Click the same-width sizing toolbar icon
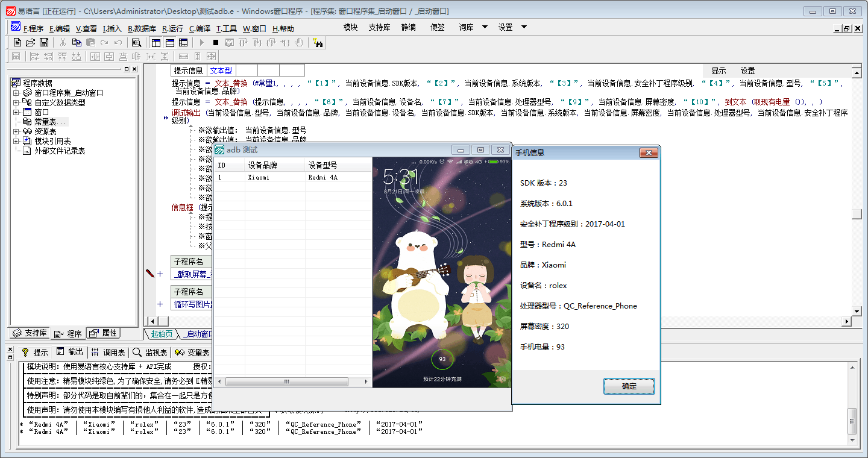This screenshot has height=458, width=868. [184, 56]
